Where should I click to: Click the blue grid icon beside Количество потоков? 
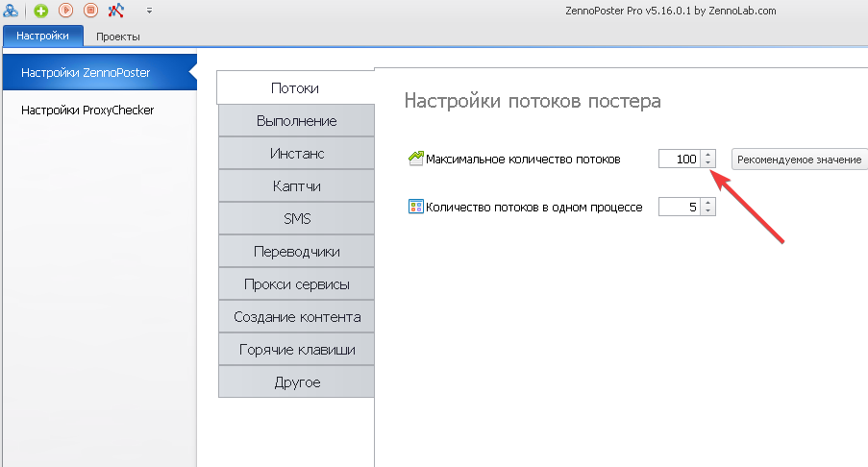point(415,207)
